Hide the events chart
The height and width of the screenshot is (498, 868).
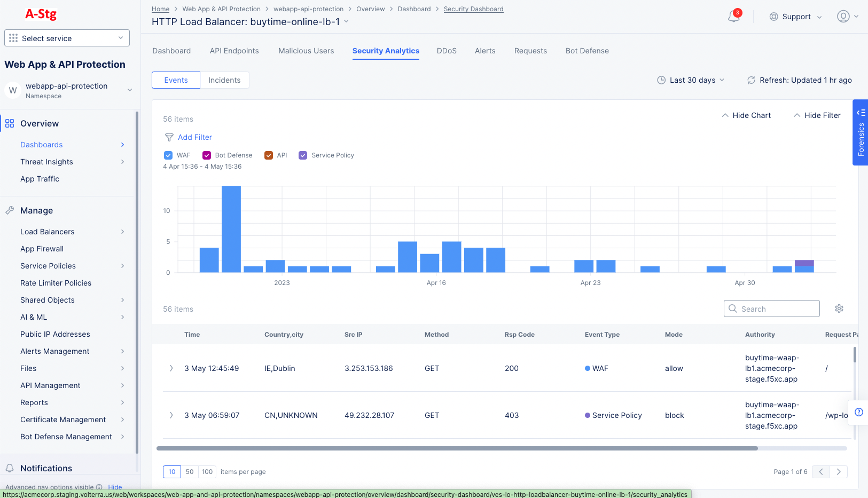coord(746,115)
